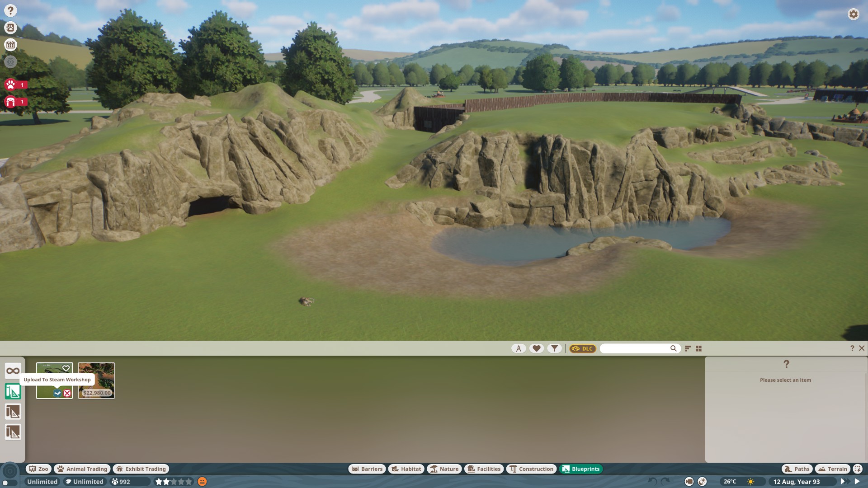Change the grid view size

pyautogui.click(x=698, y=348)
